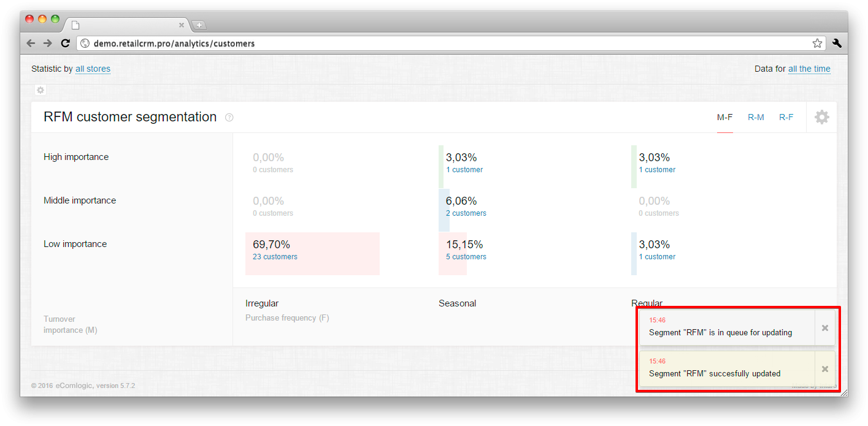Open the 23 customers list
The width and height of the screenshot is (868, 426).
[x=275, y=257]
